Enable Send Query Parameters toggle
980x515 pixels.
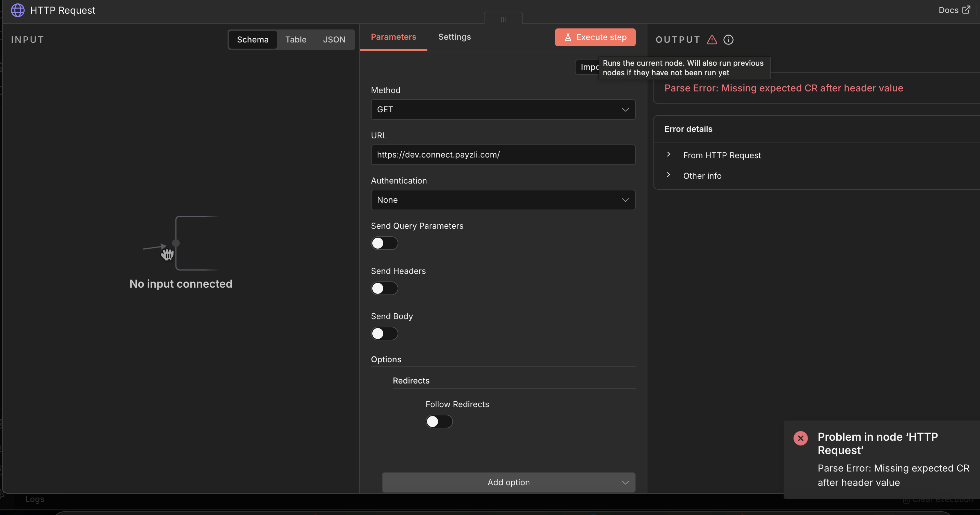click(384, 243)
